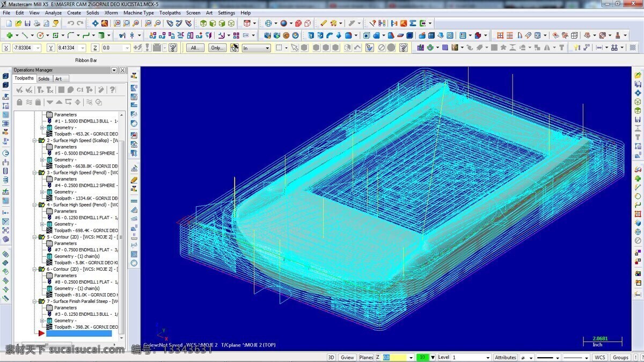Click the Attributes button in status bar
This screenshot has height=362, width=644.
tap(506, 357)
